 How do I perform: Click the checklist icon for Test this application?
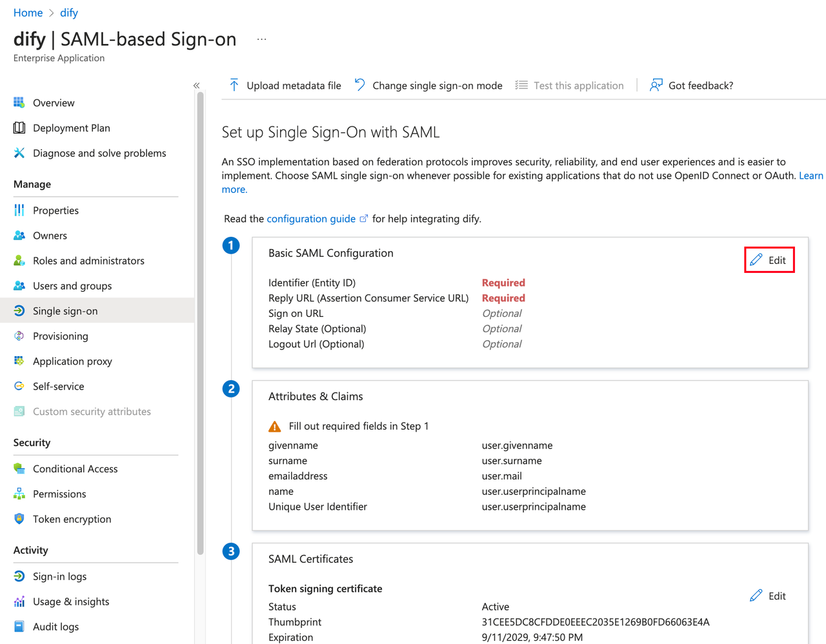tap(521, 85)
